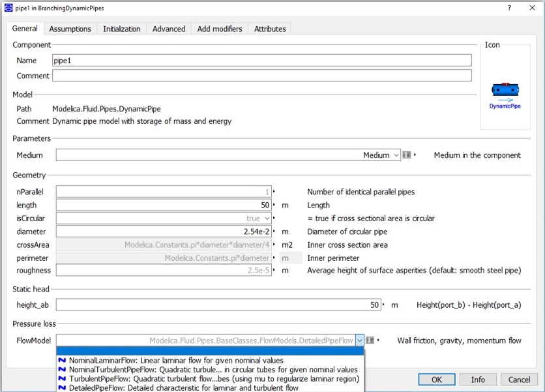Click the 'Wall friction, gravity, momentum flow' text
Screen dimensions: 545x392
pyautogui.click(x=459, y=340)
